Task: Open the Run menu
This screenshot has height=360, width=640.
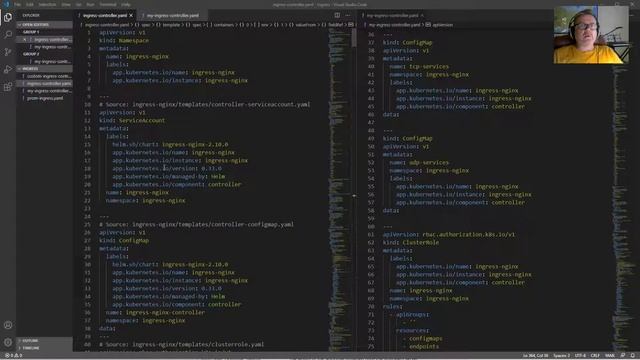Action: click(91, 4)
